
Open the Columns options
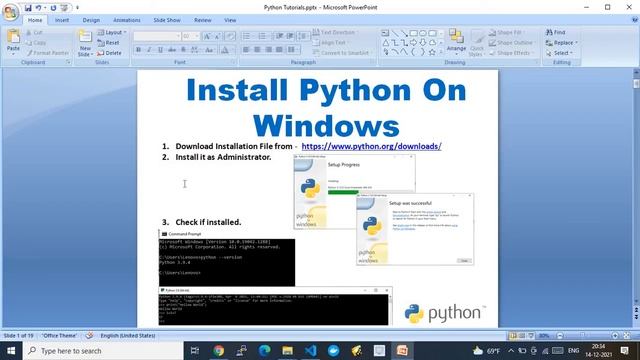click(292, 50)
